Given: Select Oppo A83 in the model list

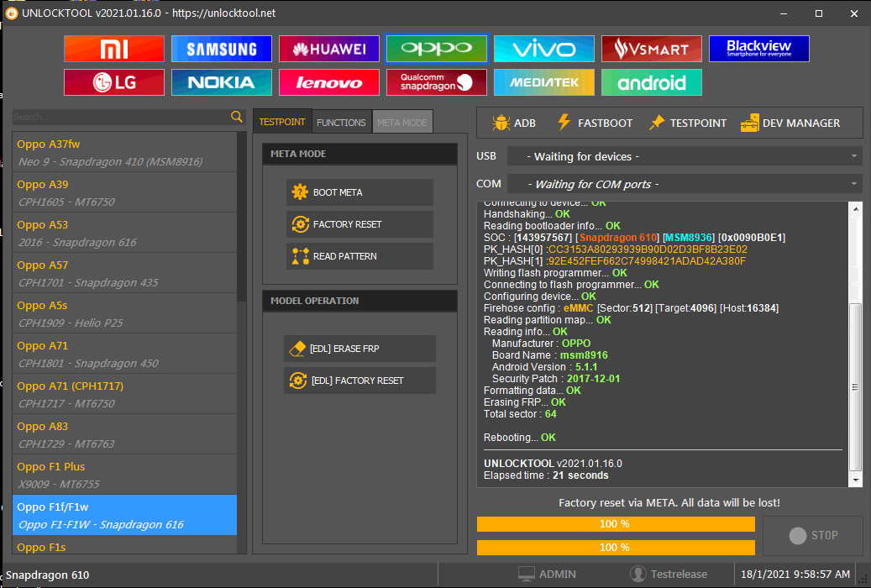Looking at the screenshot, I should coord(124,434).
